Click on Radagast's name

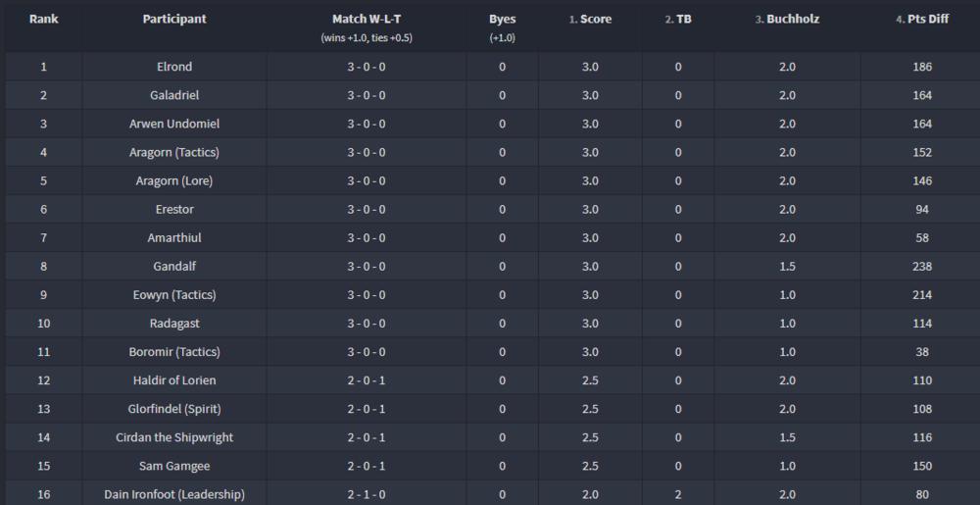[174, 323]
